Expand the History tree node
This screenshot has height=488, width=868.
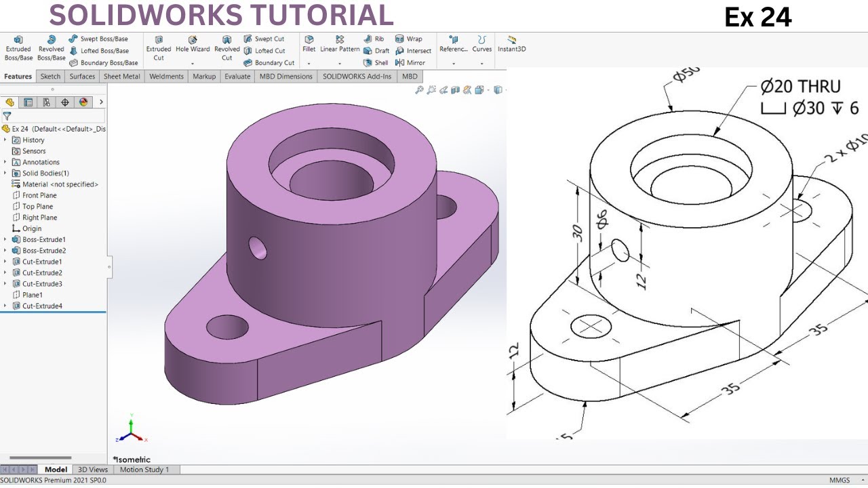click(x=5, y=140)
